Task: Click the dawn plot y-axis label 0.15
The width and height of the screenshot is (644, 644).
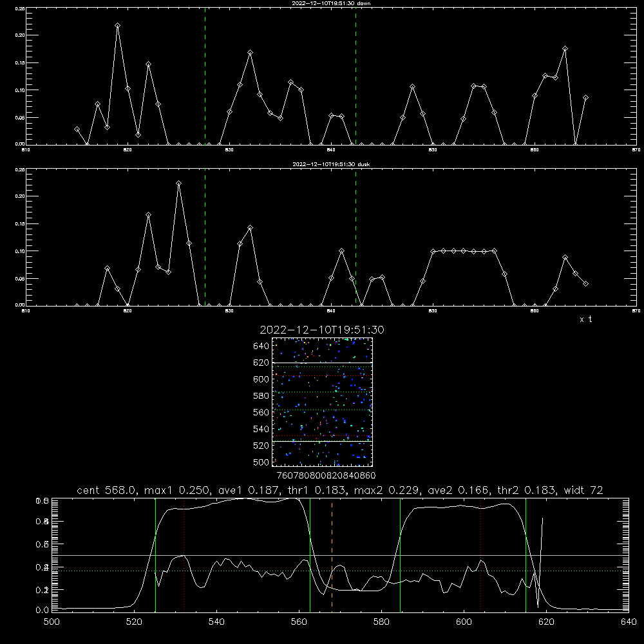Action: (20, 62)
